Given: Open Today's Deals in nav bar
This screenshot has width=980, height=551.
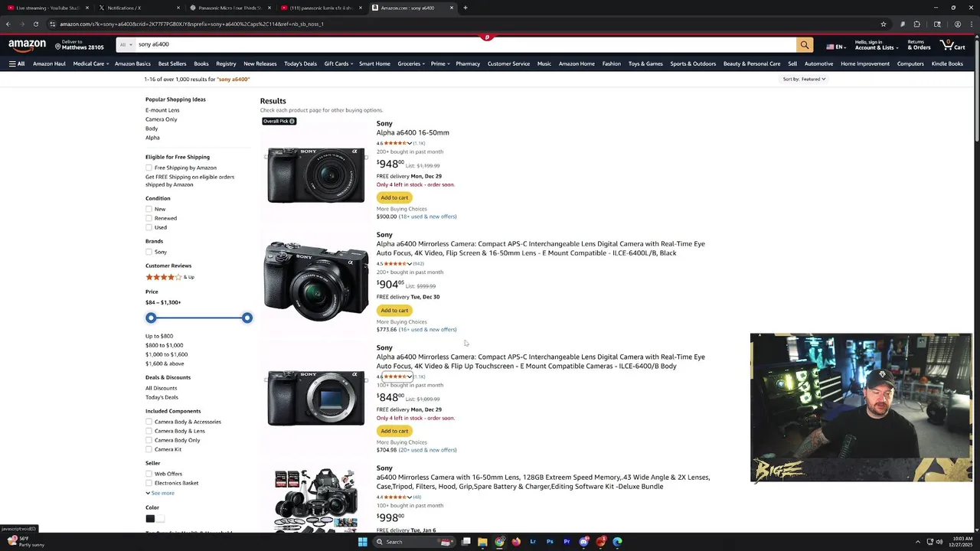Looking at the screenshot, I should click(300, 64).
